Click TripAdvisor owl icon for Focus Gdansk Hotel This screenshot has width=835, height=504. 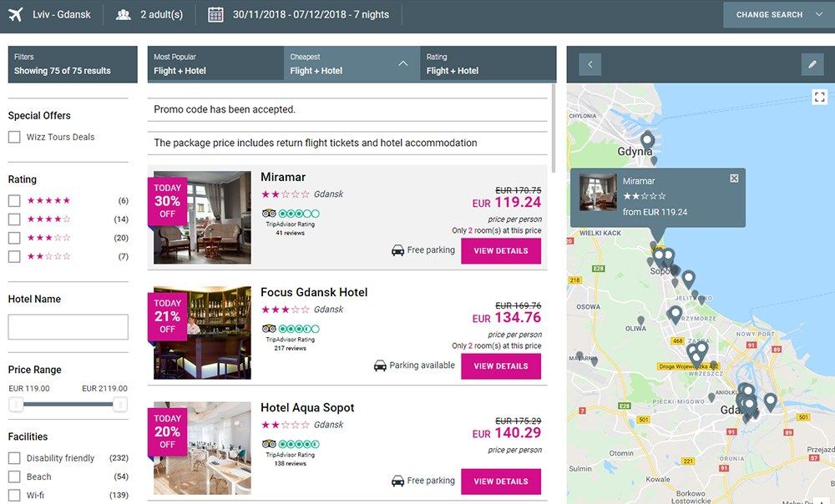pyautogui.click(x=269, y=329)
